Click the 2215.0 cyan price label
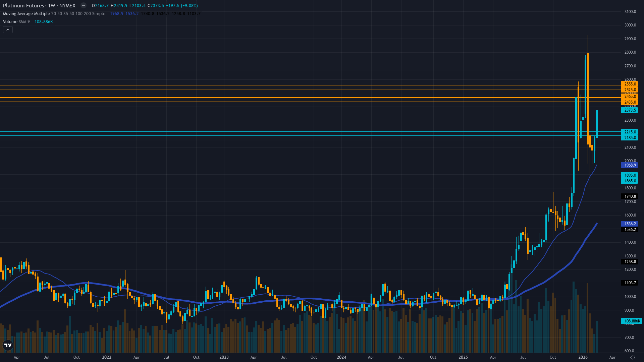 coord(630,132)
